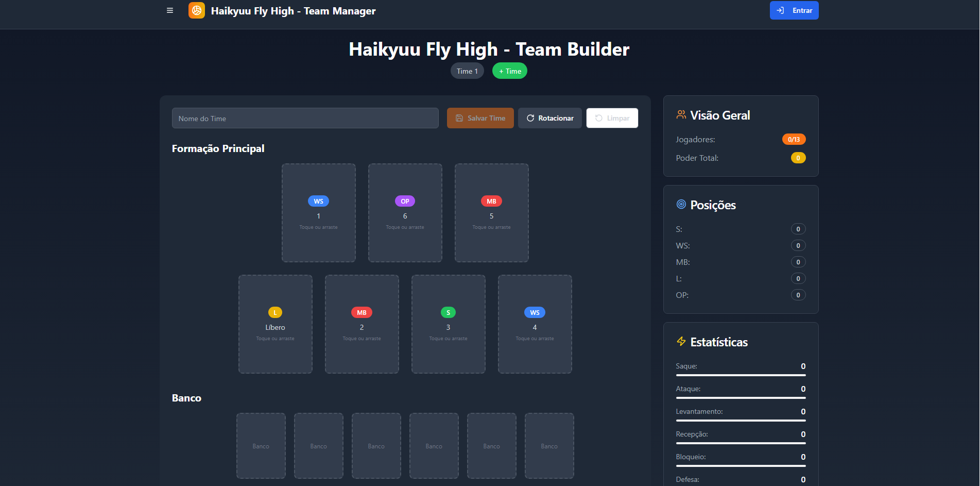980x486 pixels.
Task: Click the rotate icon in Rotacionar
Action: pyautogui.click(x=530, y=118)
